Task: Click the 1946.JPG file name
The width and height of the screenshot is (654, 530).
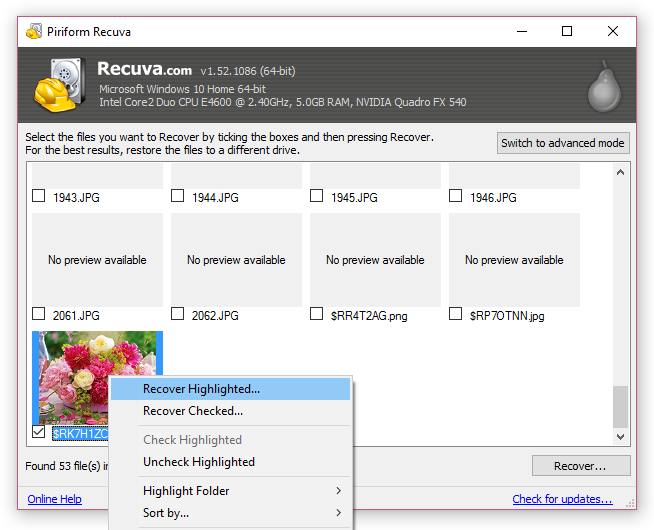Action: 493,198
